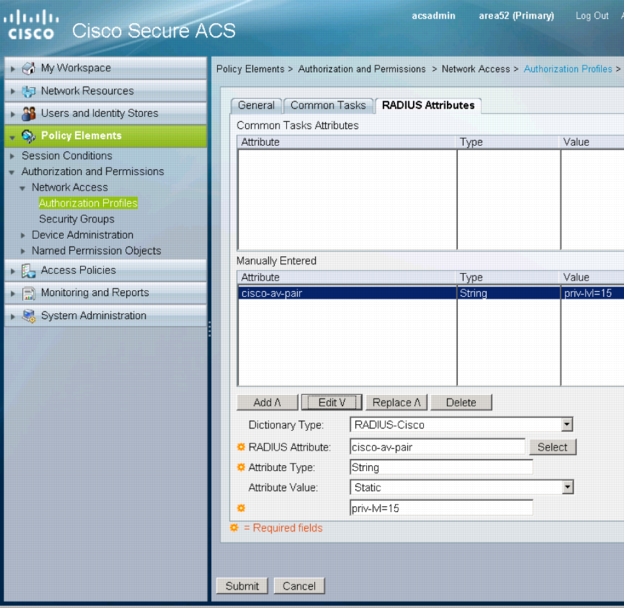
Task: Select Authorization Profiles in the tree
Action: tap(88, 203)
